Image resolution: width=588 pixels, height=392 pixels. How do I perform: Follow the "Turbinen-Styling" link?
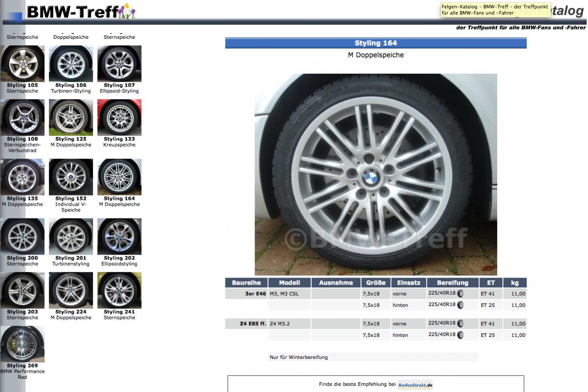click(x=71, y=91)
